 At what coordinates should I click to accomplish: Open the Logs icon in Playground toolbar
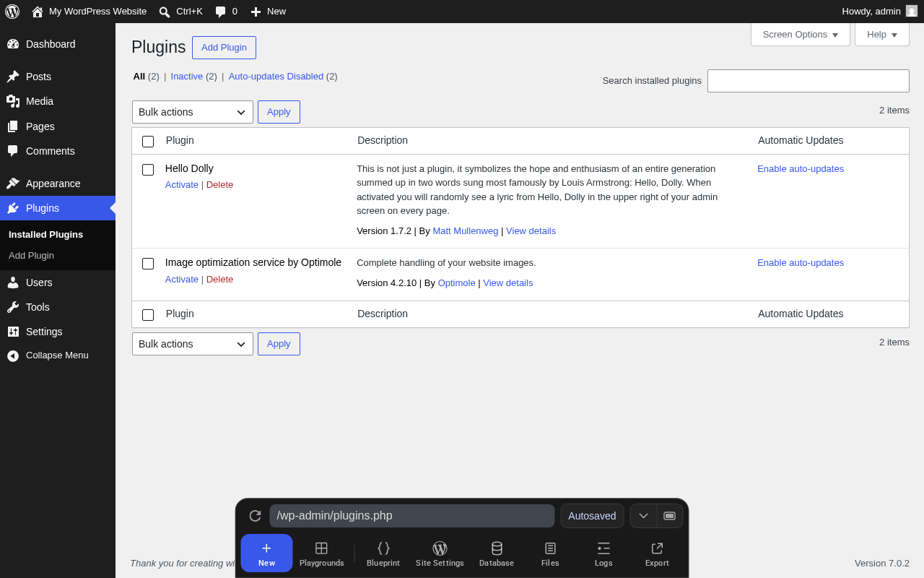coord(603,548)
